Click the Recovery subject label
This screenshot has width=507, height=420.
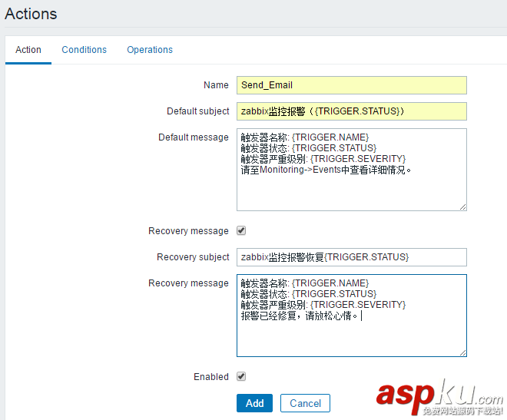(x=193, y=257)
